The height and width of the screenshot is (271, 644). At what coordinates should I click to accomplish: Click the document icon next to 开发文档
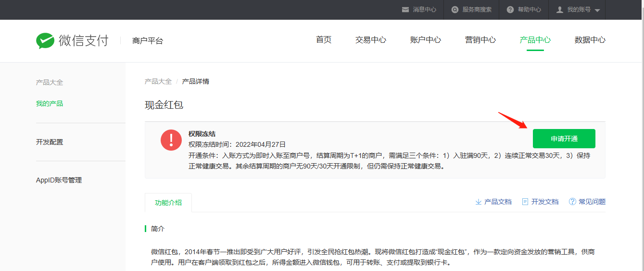[525, 202]
